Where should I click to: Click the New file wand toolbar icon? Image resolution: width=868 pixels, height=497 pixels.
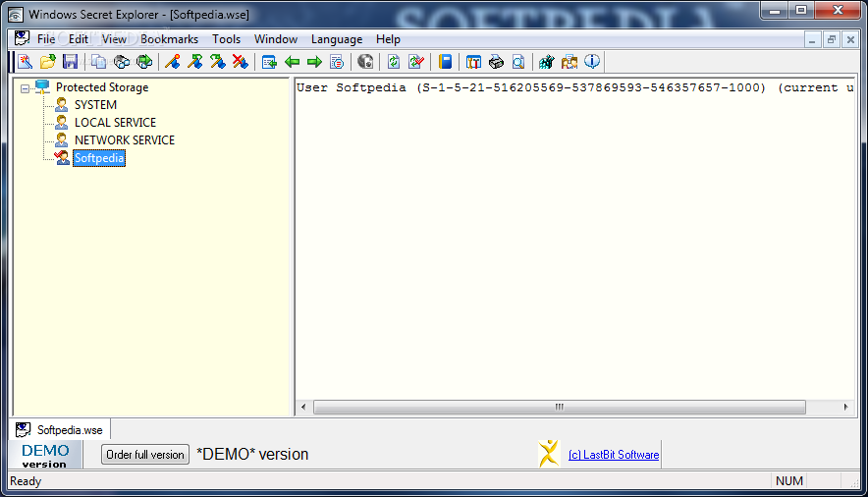(26, 62)
